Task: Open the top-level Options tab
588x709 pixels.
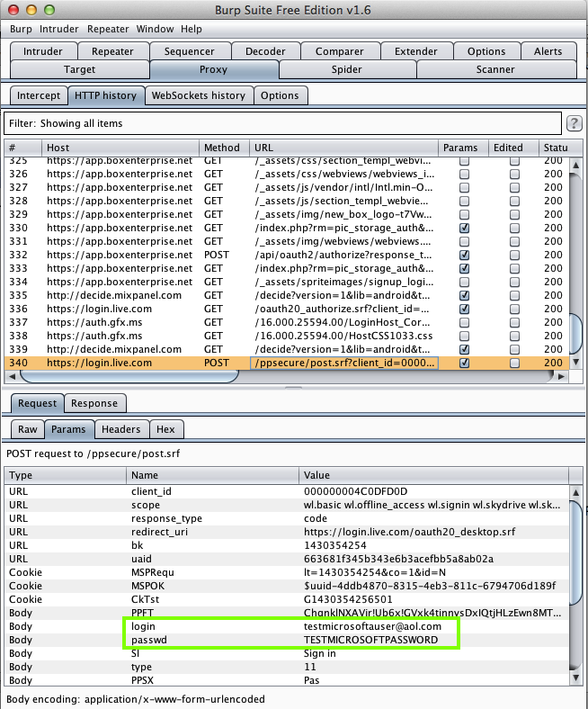Action: click(x=486, y=51)
